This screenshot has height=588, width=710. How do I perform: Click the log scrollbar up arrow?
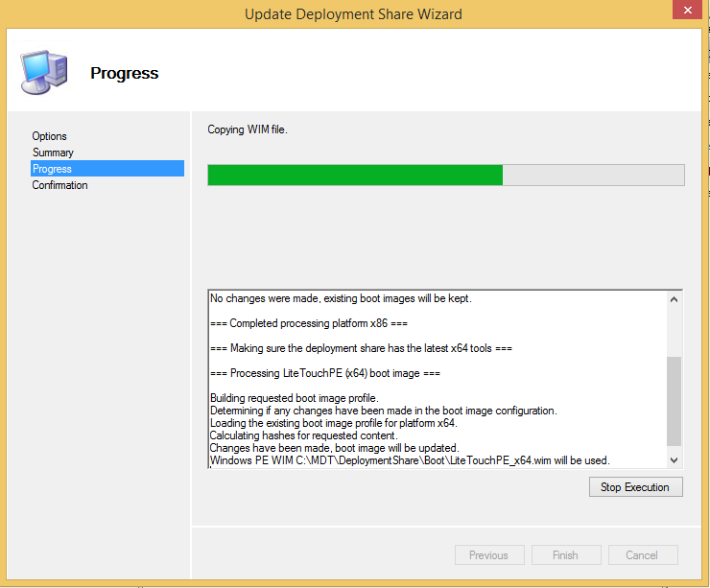674,299
